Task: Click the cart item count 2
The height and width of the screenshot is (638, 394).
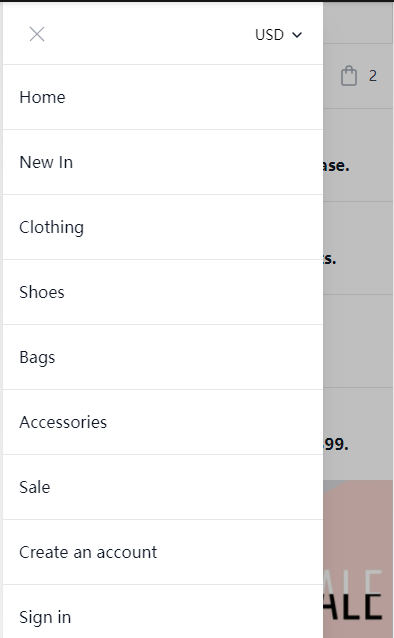Action: click(x=372, y=76)
